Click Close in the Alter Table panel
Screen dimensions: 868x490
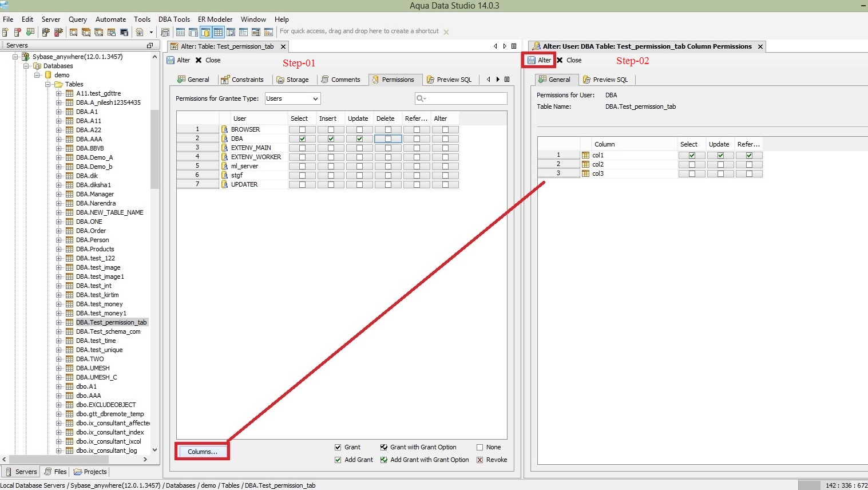(208, 60)
